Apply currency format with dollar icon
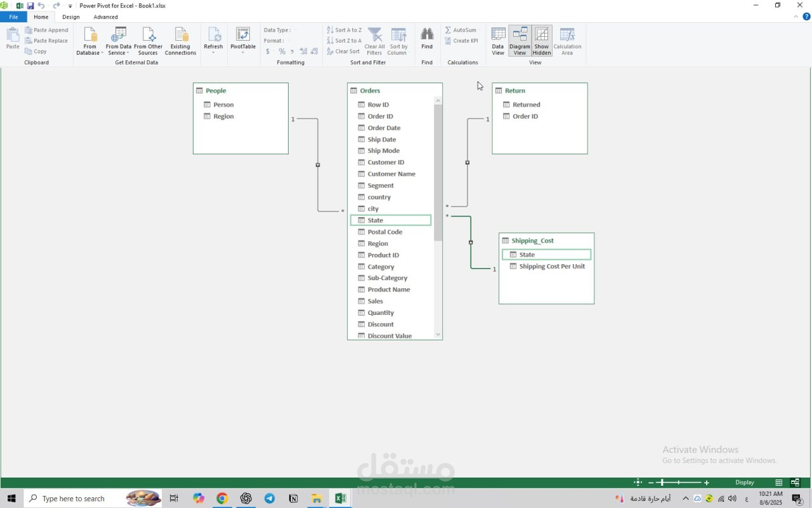This screenshot has width=812, height=508. click(268, 51)
